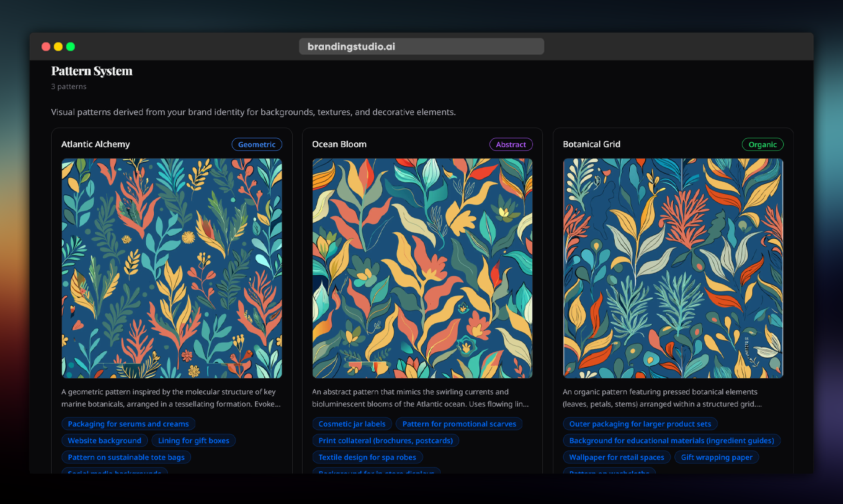This screenshot has height=504, width=843.
Task: Click the Abstract category badge
Action: point(511,144)
